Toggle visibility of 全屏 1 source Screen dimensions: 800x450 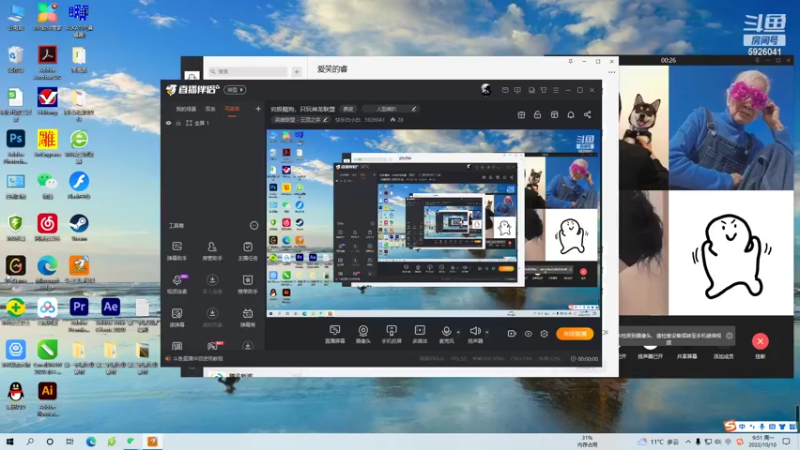point(168,123)
